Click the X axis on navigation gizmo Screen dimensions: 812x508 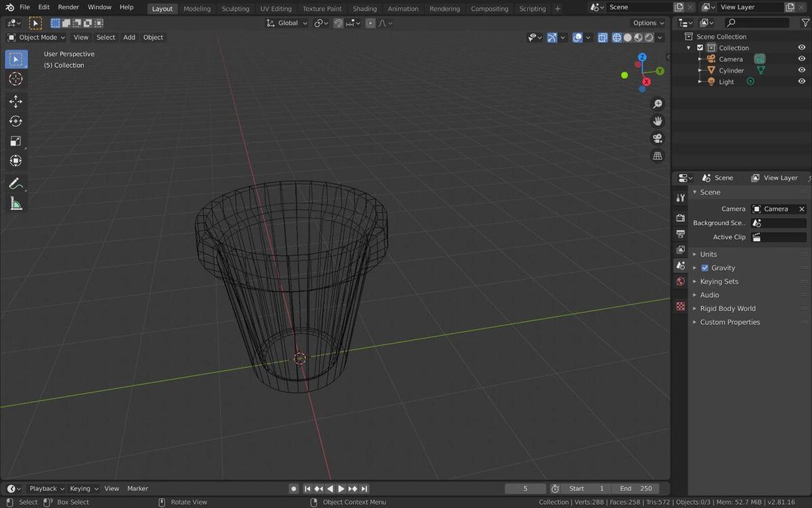coord(646,82)
